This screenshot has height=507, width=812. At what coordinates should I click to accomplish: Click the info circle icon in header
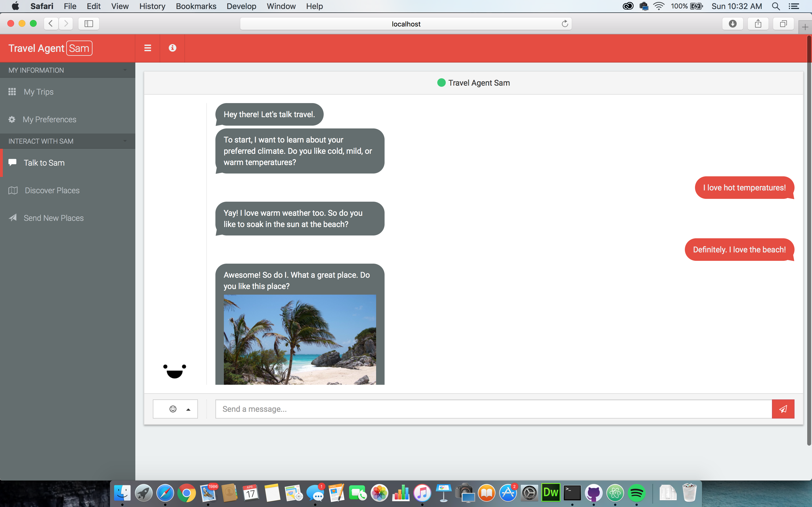point(173,48)
